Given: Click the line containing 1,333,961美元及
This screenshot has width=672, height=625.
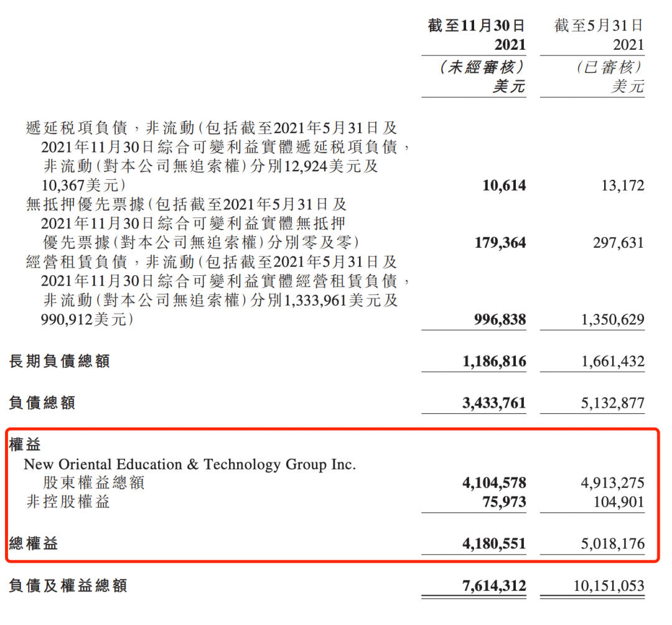Looking at the screenshot, I should click(x=220, y=300).
